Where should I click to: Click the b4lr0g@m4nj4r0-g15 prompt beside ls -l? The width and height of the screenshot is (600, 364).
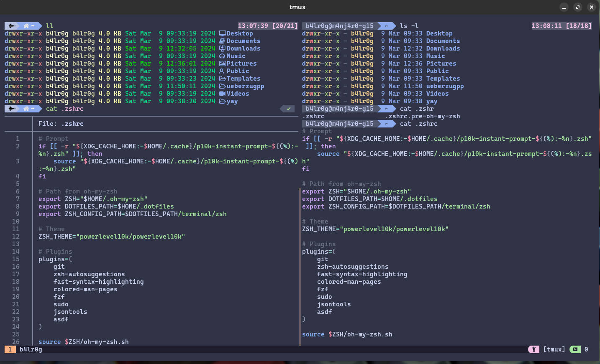click(340, 26)
